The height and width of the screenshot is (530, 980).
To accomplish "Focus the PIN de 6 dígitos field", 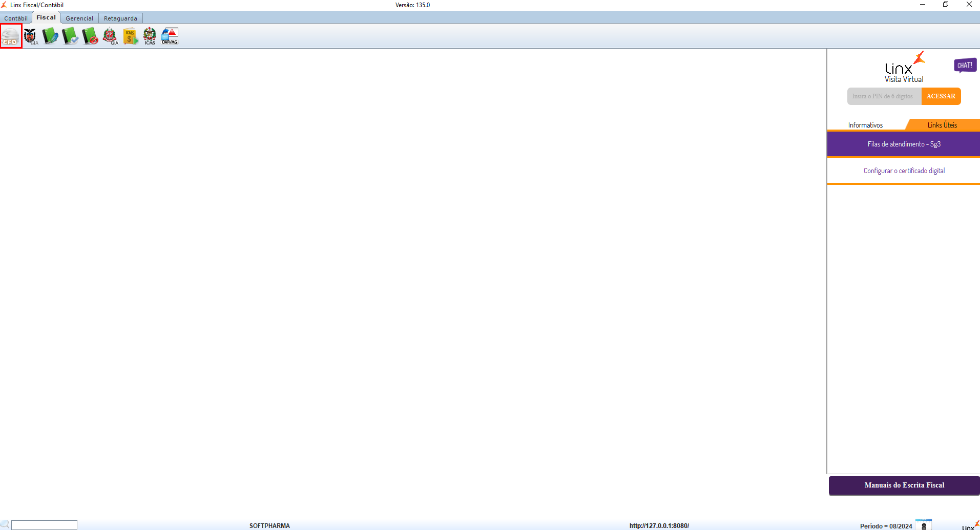I will [x=884, y=96].
